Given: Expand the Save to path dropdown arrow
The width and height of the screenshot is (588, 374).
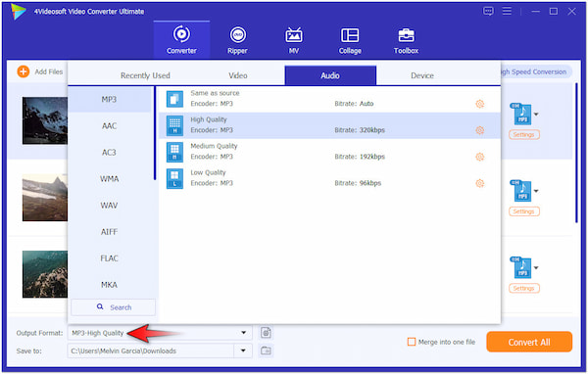Looking at the screenshot, I should pyautogui.click(x=243, y=351).
